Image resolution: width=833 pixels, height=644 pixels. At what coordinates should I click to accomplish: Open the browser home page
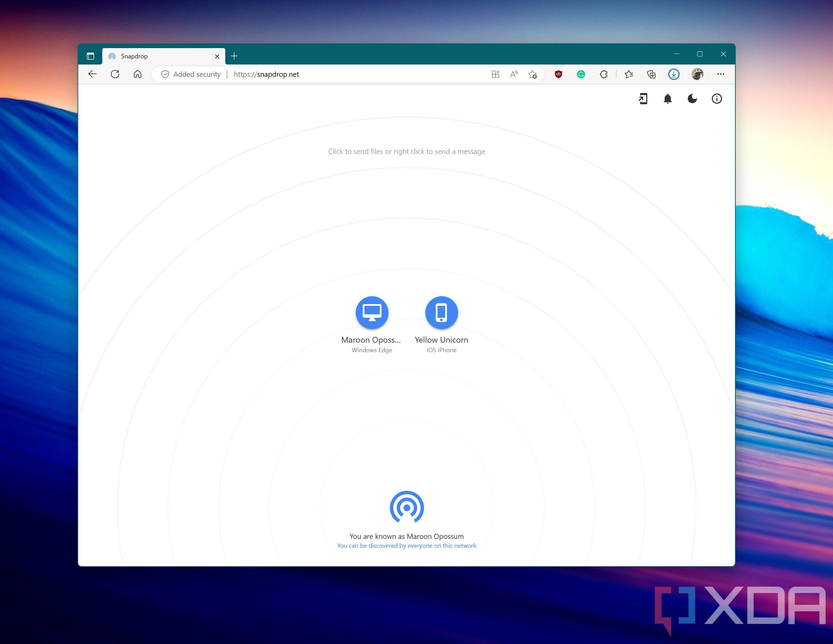[138, 74]
